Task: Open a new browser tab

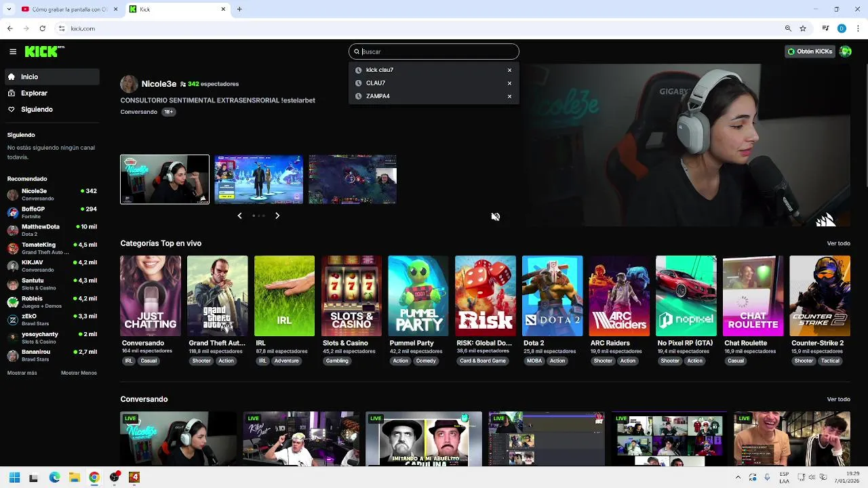Action: (x=239, y=9)
